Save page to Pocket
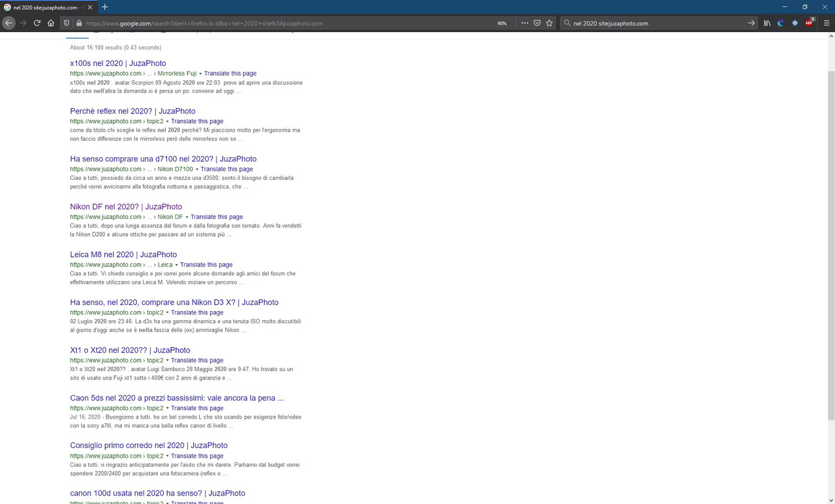This screenshot has width=835, height=504. coord(537,23)
